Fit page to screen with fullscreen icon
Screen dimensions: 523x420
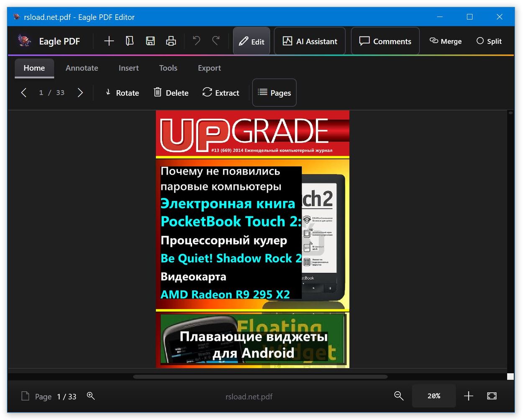pyautogui.click(x=492, y=396)
